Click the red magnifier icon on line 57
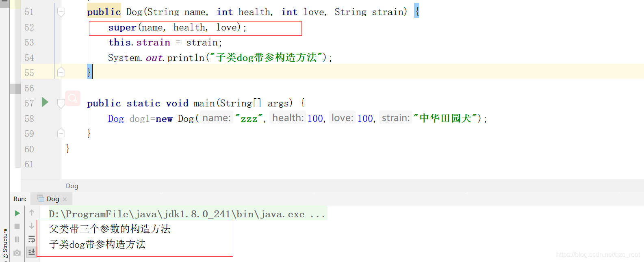 pyautogui.click(x=73, y=98)
